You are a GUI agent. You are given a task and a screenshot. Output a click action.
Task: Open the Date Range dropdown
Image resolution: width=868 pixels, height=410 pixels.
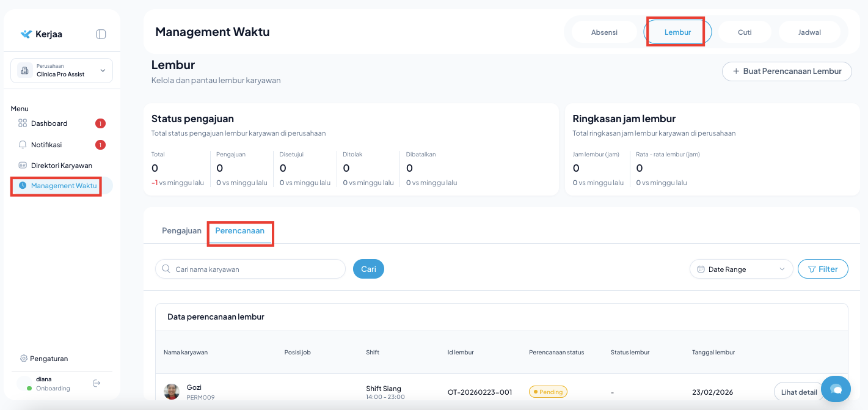[x=741, y=269]
